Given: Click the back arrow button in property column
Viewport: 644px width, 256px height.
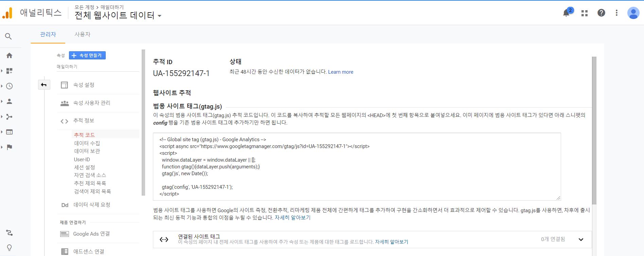Looking at the screenshot, I should point(44,85).
